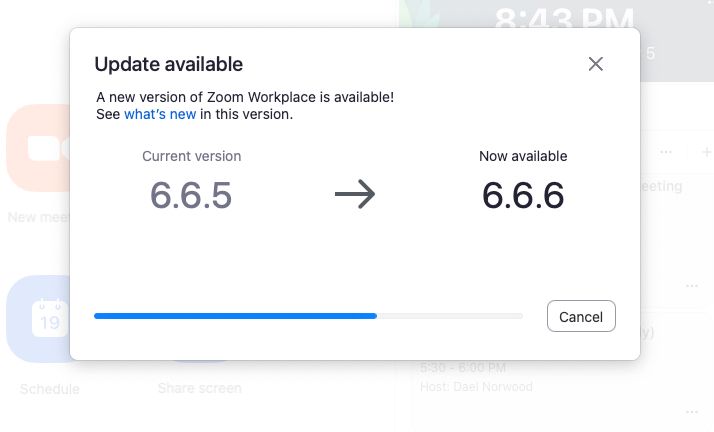714x432 pixels.
Task: Click the Update available heading
Action: 168,64
